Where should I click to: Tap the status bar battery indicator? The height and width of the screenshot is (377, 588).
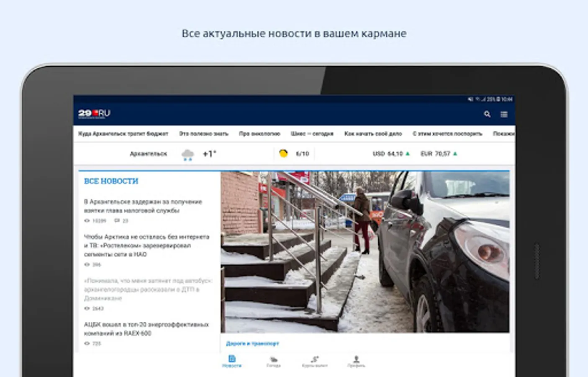point(498,99)
